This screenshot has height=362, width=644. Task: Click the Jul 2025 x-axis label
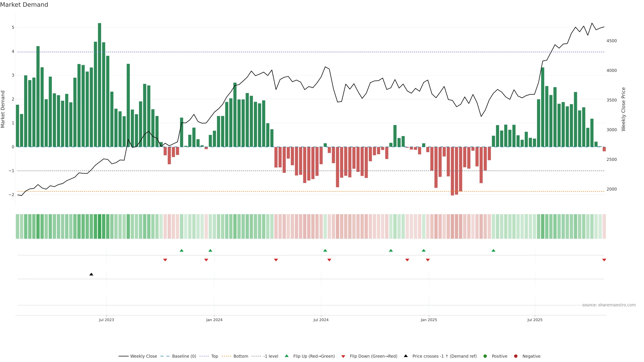click(x=535, y=320)
